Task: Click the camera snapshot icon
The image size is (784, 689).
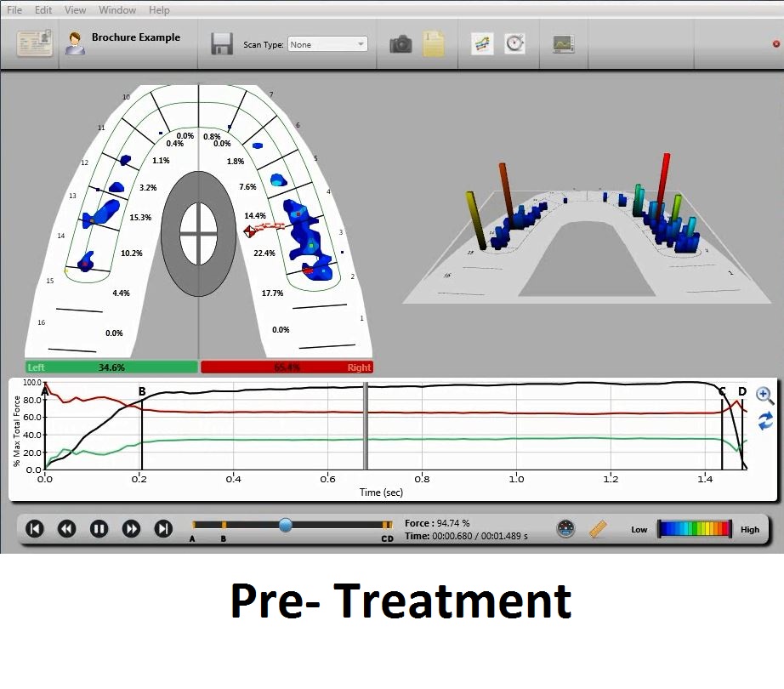Action: [x=401, y=44]
